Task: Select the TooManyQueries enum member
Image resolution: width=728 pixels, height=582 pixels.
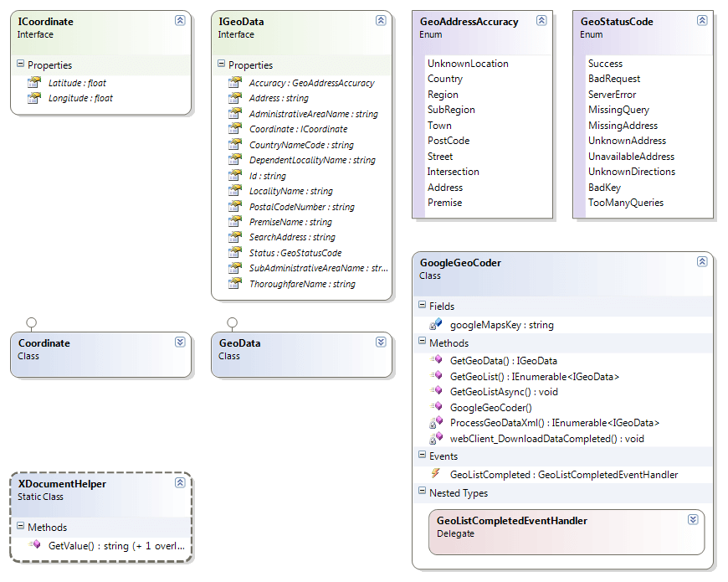Action: coord(626,203)
